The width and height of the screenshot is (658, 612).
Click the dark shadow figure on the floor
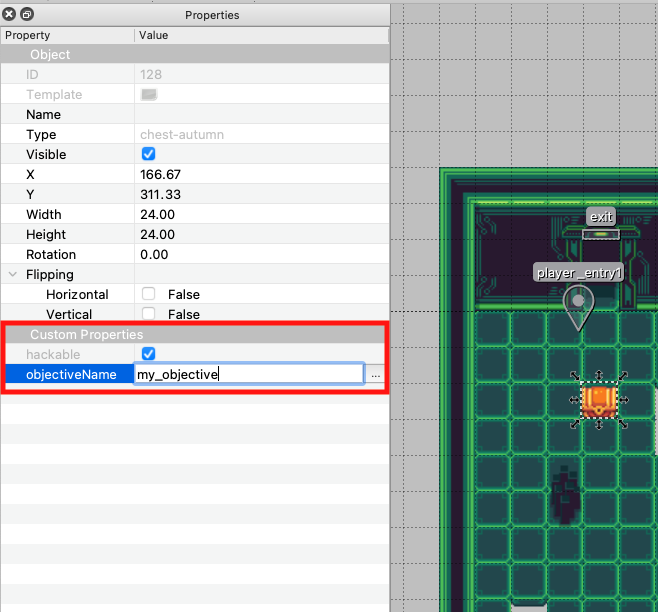click(x=567, y=497)
